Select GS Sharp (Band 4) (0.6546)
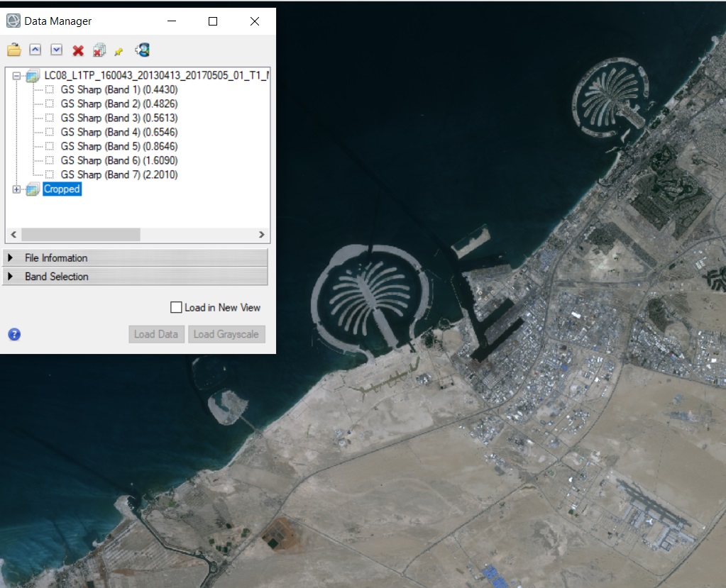Image resolution: width=726 pixels, height=588 pixels. (119, 132)
